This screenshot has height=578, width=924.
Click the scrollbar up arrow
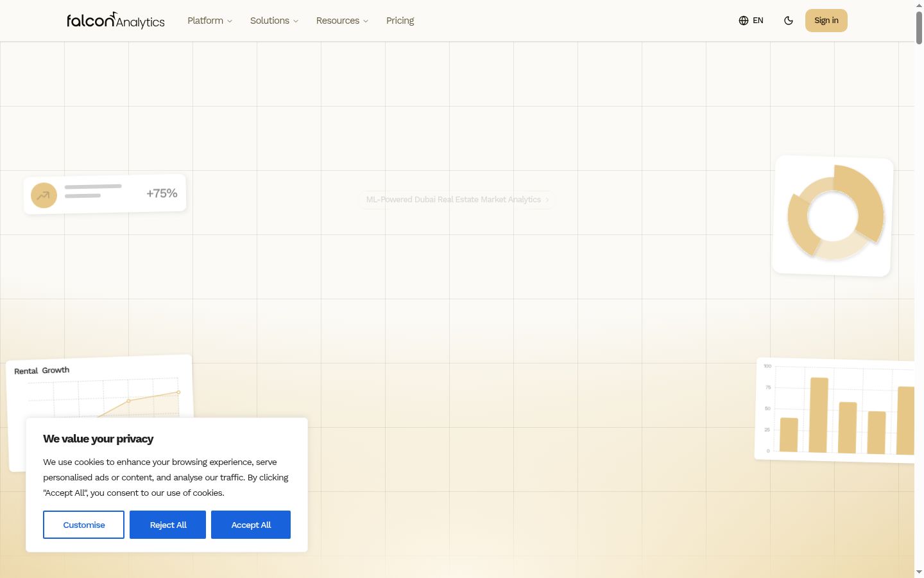tap(919, 4)
